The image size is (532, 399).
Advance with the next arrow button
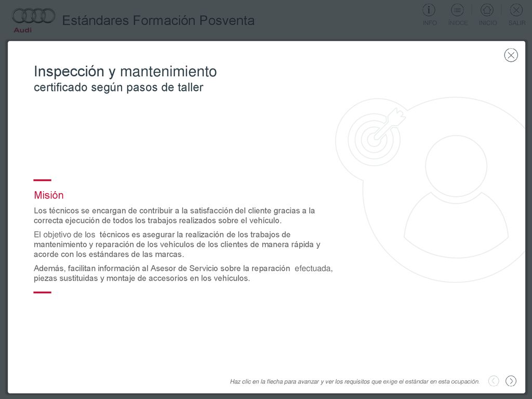[x=511, y=381]
